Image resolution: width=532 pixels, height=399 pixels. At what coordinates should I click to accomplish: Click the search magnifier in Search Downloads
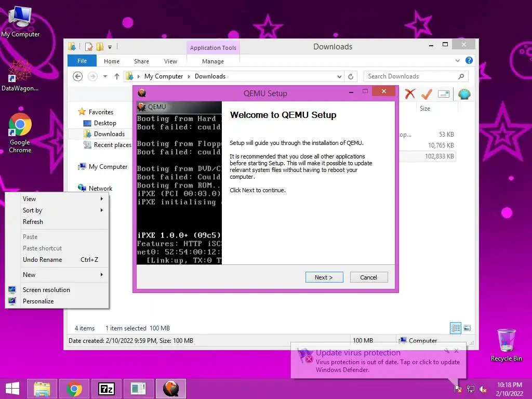461,76
